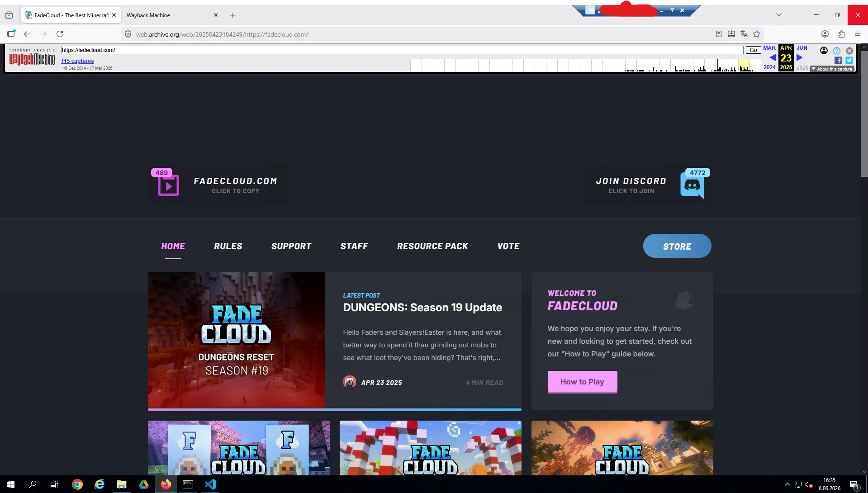Open the VOTE nav item
This screenshot has width=868, height=493.
(x=508, y=246)
